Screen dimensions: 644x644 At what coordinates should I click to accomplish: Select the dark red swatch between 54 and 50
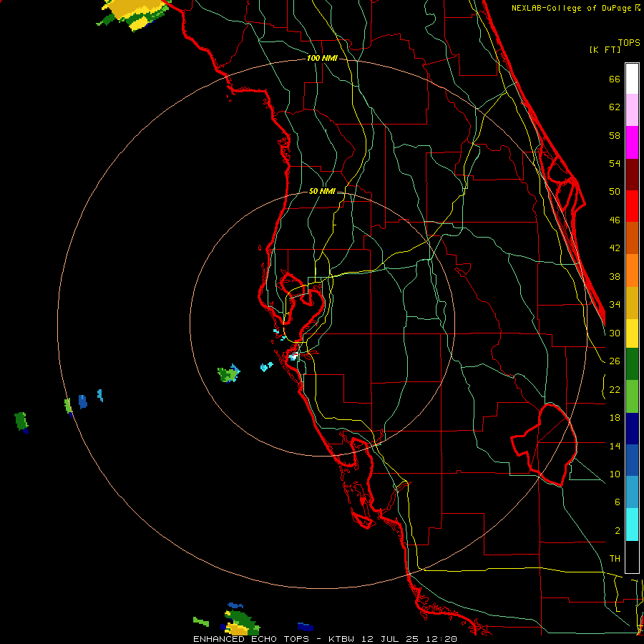(632, 175)
